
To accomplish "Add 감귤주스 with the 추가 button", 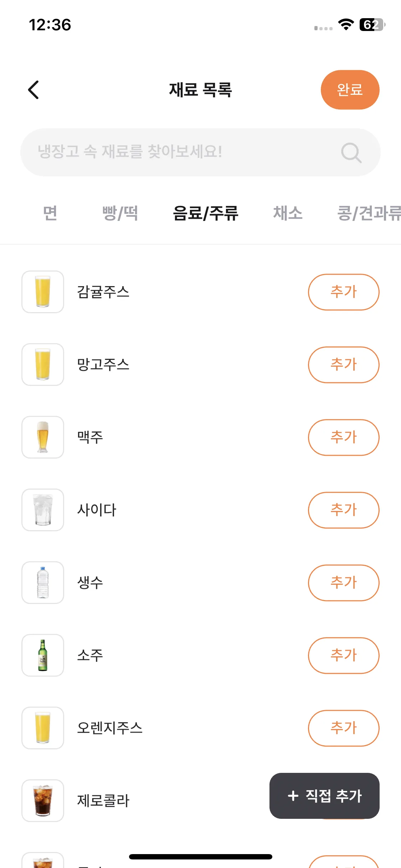I will [344, 292].
